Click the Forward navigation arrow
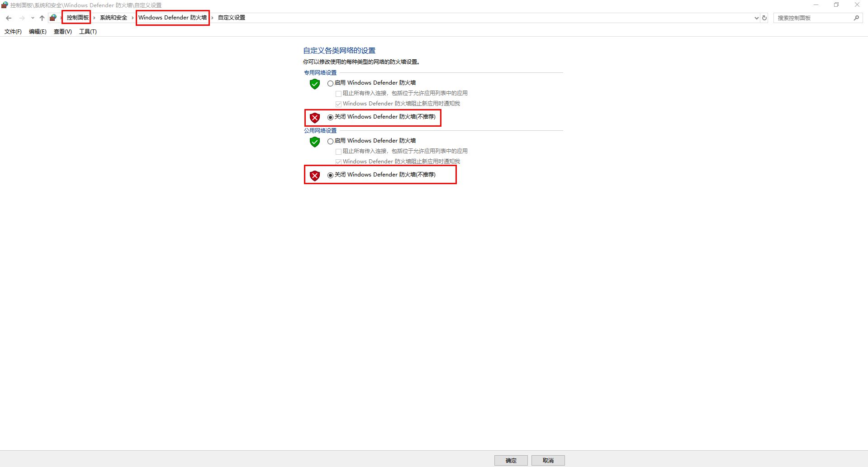This screenshot has width=868, height=467. pyautogui.click(x=22, y=18)
